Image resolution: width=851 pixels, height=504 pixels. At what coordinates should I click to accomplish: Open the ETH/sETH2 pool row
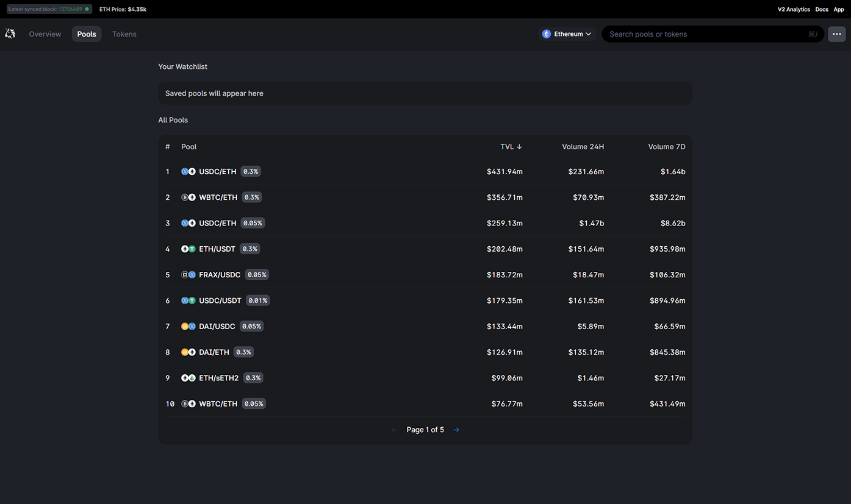pyautogui.click(x=425, y=378)
